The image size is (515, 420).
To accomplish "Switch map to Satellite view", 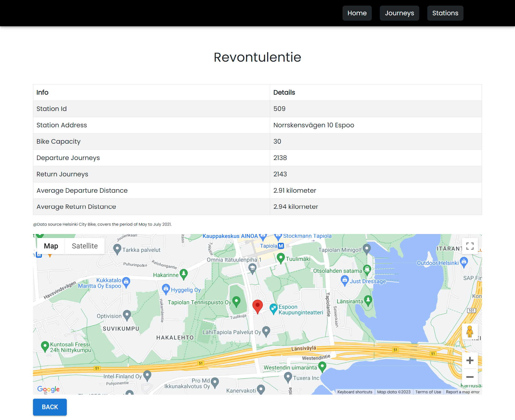I will (x=85, y=246).
